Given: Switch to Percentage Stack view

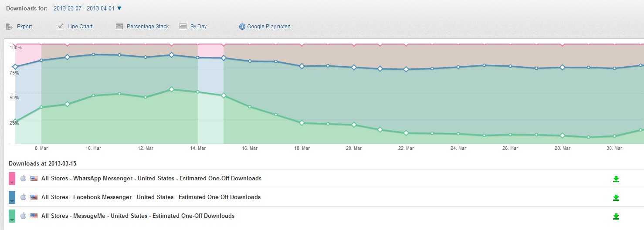Looking at the screenshot, I should (x=148, y=27).
